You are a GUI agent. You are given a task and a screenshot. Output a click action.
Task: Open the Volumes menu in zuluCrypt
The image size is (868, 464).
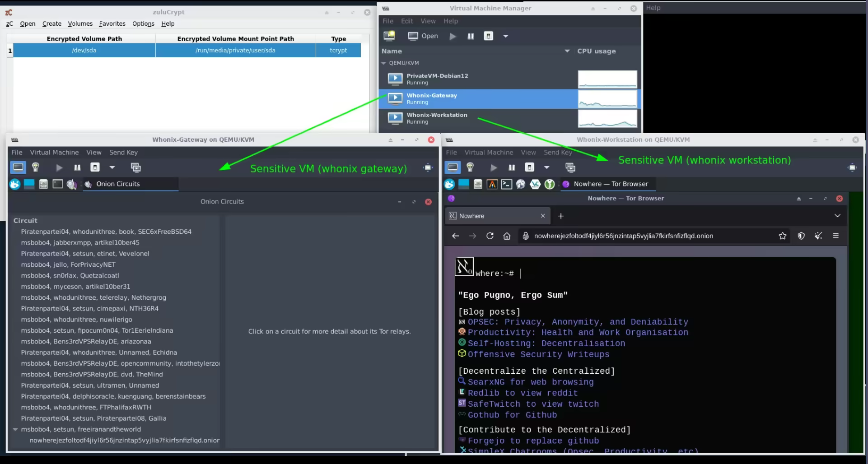(80, 23)
